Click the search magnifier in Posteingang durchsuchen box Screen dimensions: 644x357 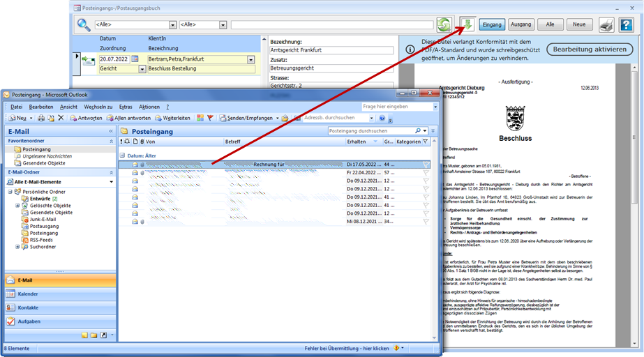(x=418, y=131)
